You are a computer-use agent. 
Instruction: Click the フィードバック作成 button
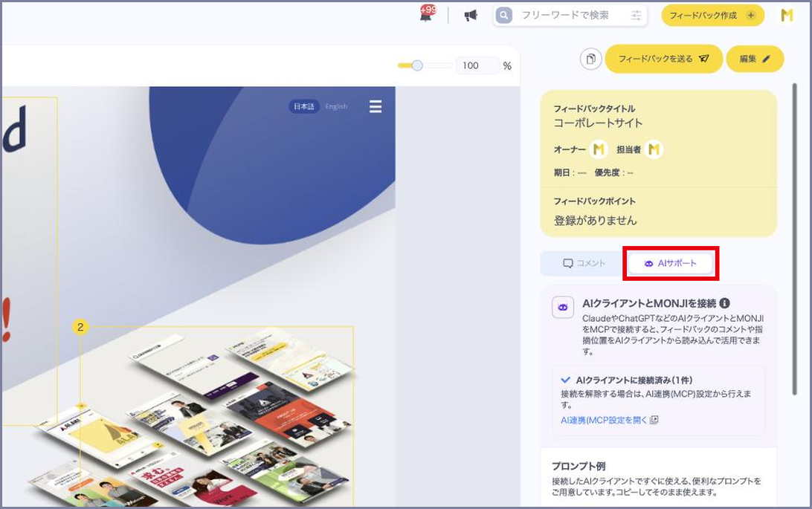712,16
